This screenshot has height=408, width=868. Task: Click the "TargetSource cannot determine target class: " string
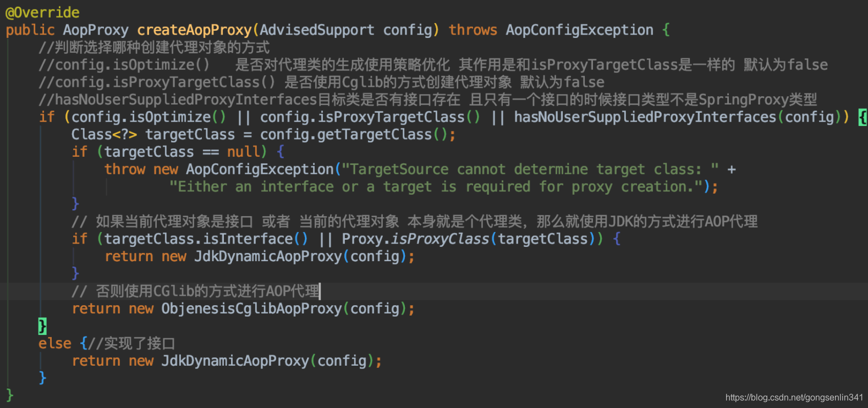(530, 169)
